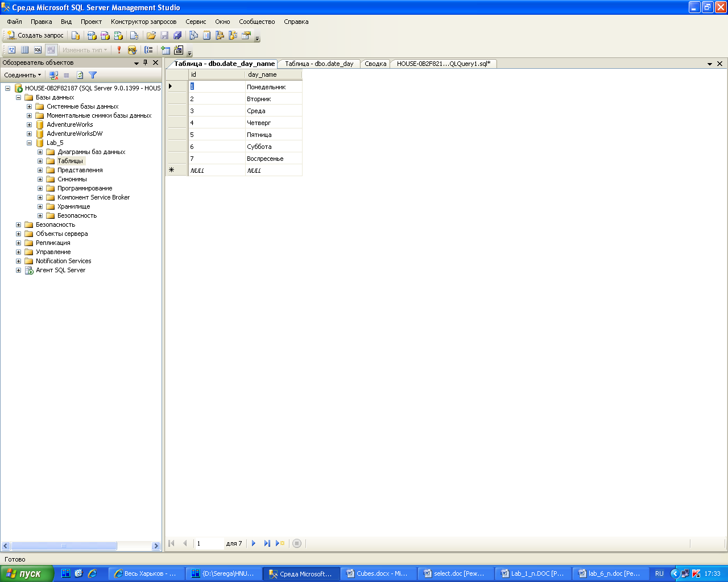The width and height of the screenshot is (728, 582).
Task: Go to last record button
Action: click(267, 543)
